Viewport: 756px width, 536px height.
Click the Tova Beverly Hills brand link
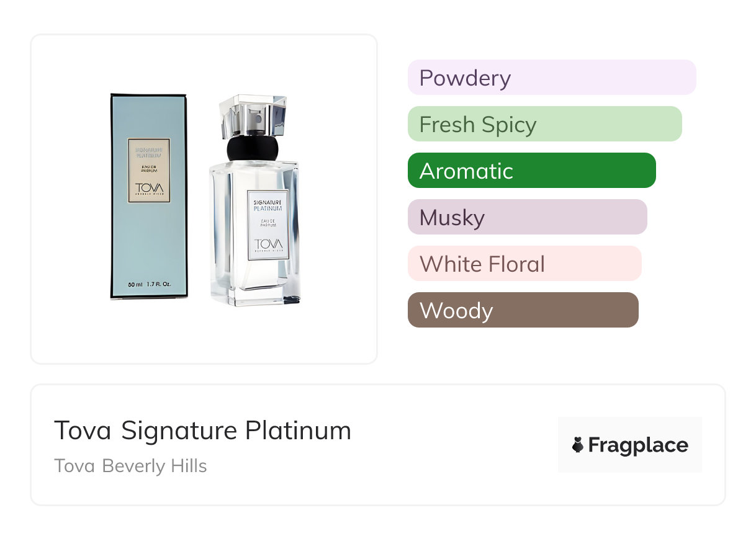130,466
